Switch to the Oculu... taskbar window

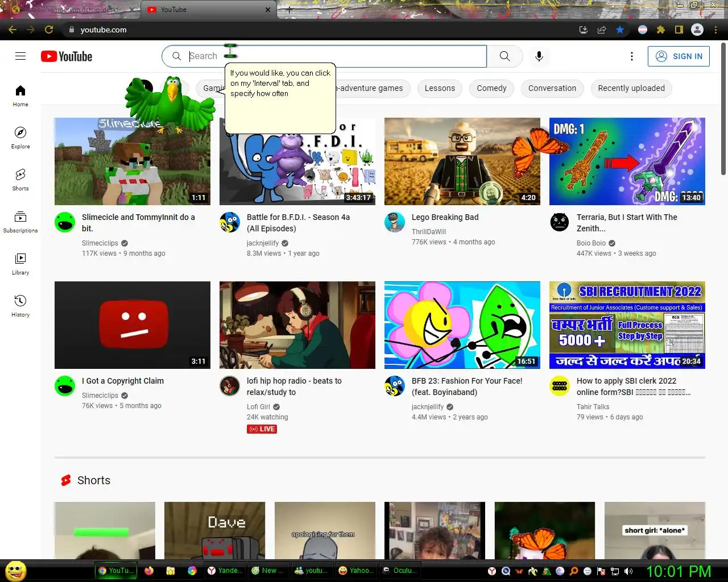400,571
